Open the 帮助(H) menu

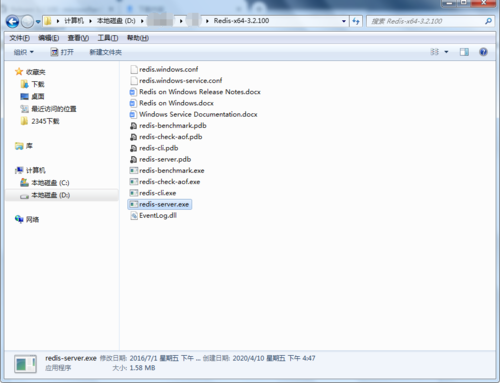pyautogui.click(x=138, y=38)
